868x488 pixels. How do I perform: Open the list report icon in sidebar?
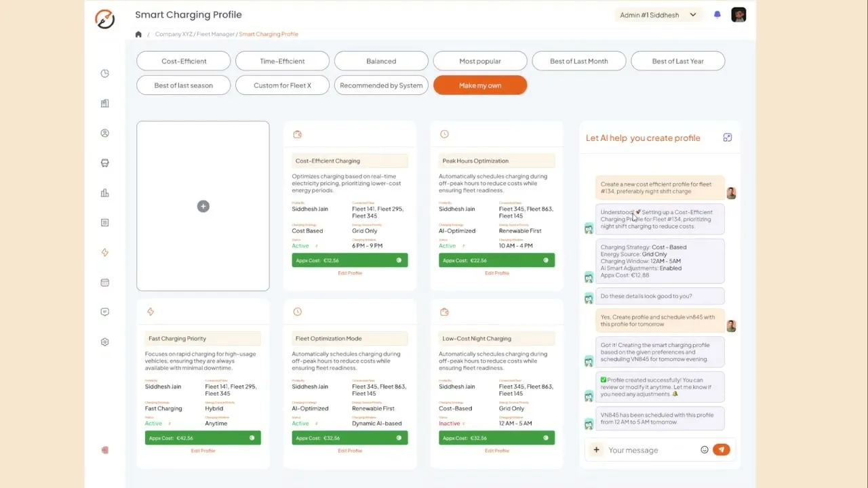104,222
